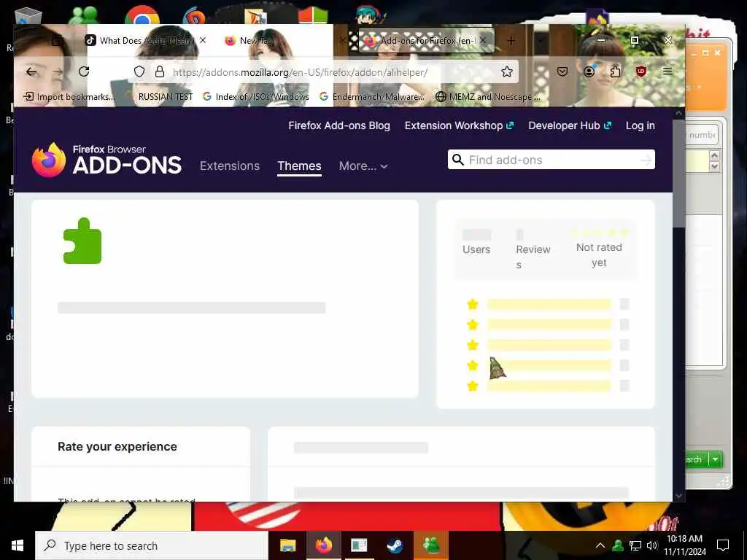Open the network tray icon

[635, 545]
